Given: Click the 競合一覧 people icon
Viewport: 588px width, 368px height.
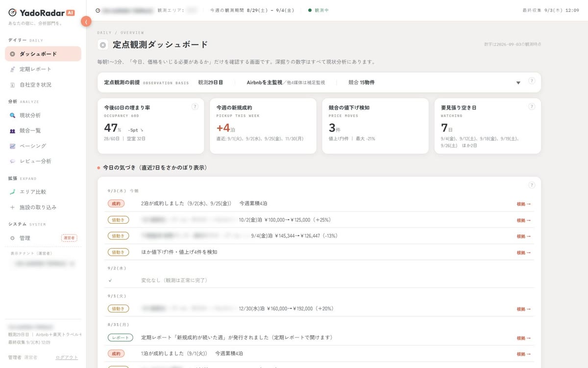Looking at the screenshot, I should click(x=13, y=131).
